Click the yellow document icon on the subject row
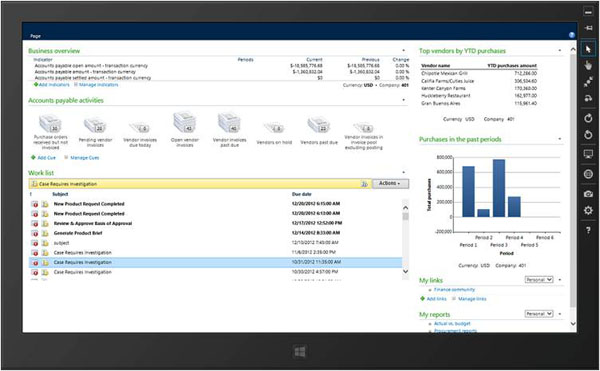 (x=45, y=243)
